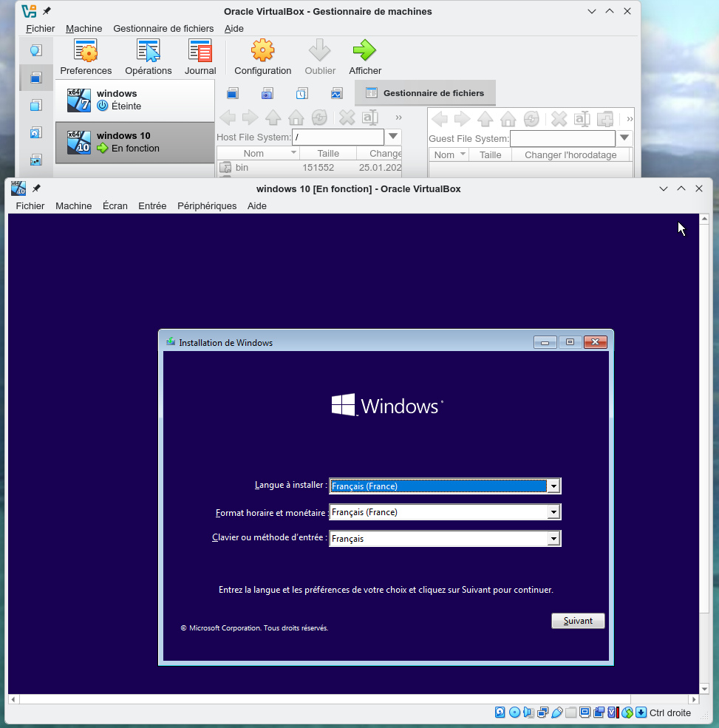Click the host file manager up-arrow icon
The image size is (719, 728).
pyautogui.click(x=273, y=118)
